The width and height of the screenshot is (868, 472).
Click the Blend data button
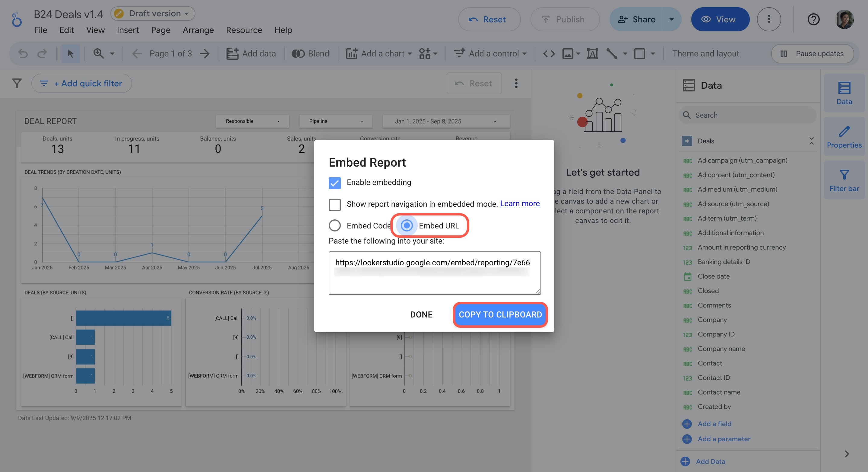click(310, 54)
